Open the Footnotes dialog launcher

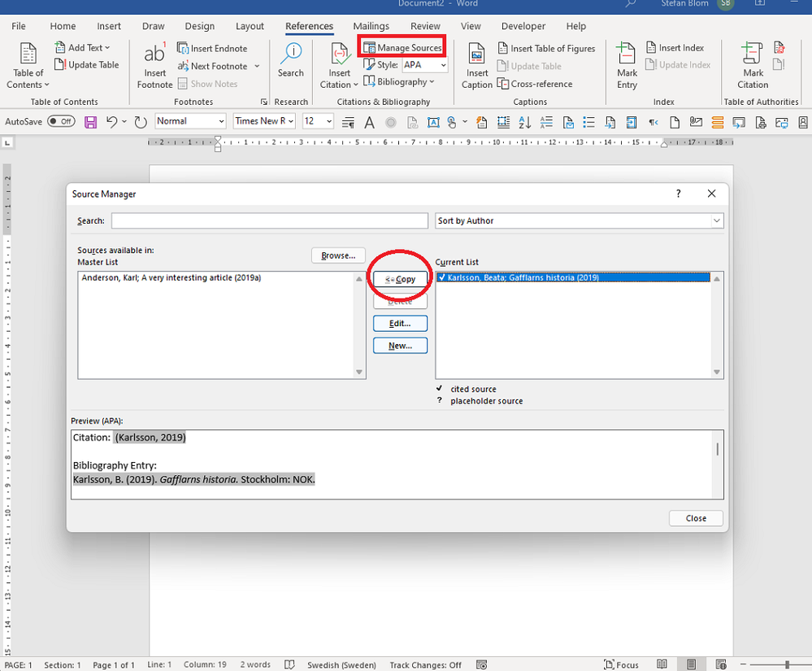[x=263, y=102]
